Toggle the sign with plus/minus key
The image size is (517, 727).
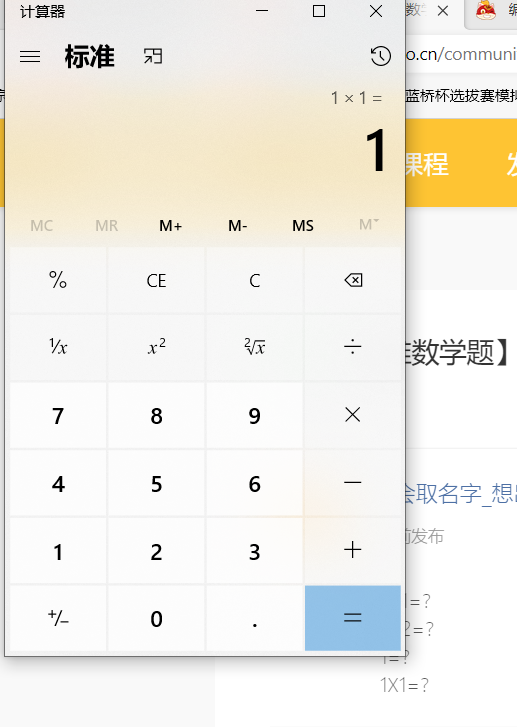[x=58, y=618]
